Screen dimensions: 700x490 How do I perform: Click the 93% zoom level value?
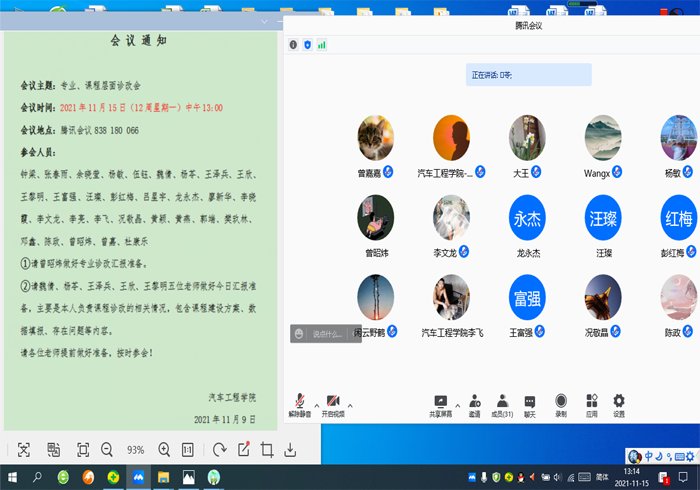[x=135, y=450]
